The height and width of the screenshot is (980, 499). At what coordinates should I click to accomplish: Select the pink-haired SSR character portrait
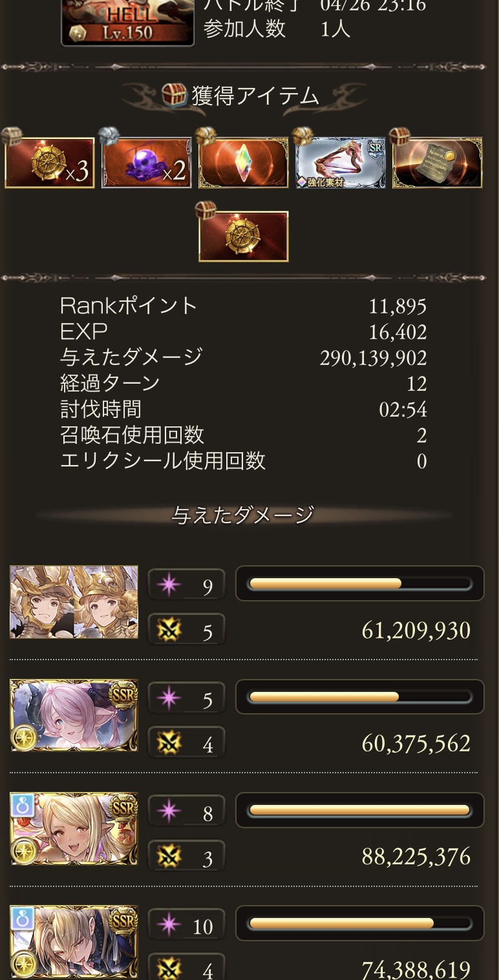tap(74, 715)
